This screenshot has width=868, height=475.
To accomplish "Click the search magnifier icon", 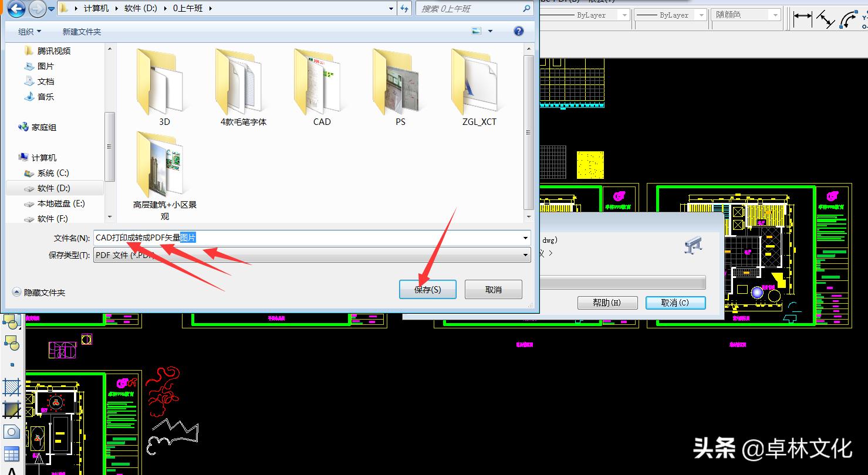I will [x=526, y=9].
